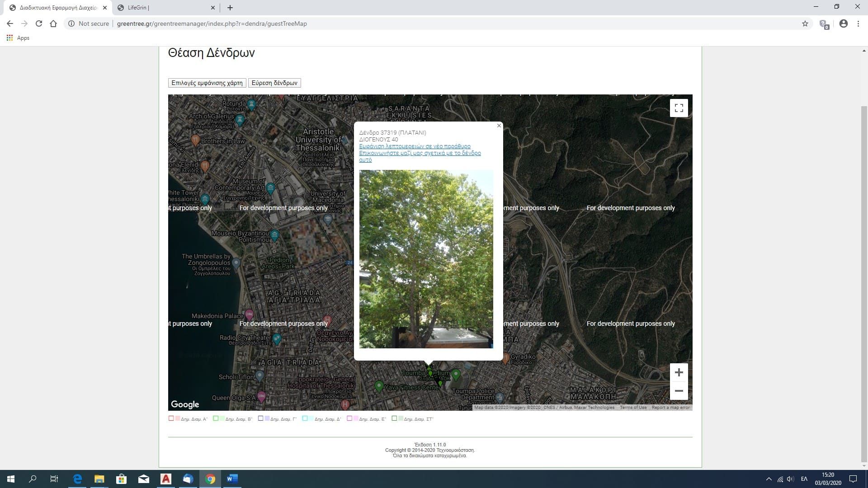Image resolution: width=868 pixels, height=488 pixels.
Task: Open a new browser tab
Action: point(230,8)
